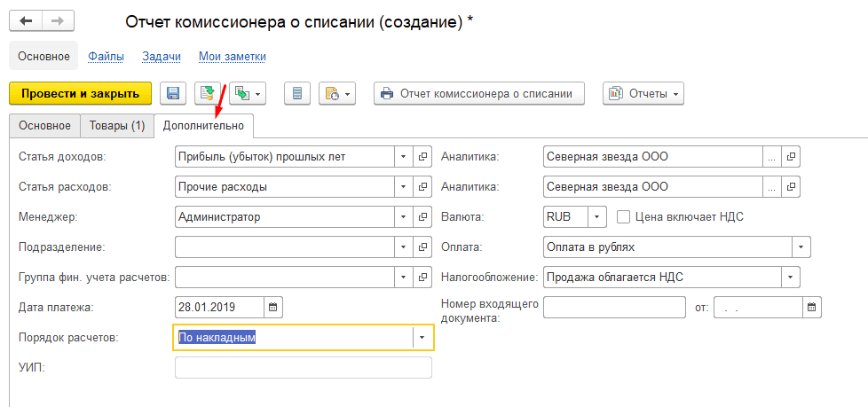868x407 pixels.
Task: Open the Отчеты dropdown button
Action: point(643,93)
